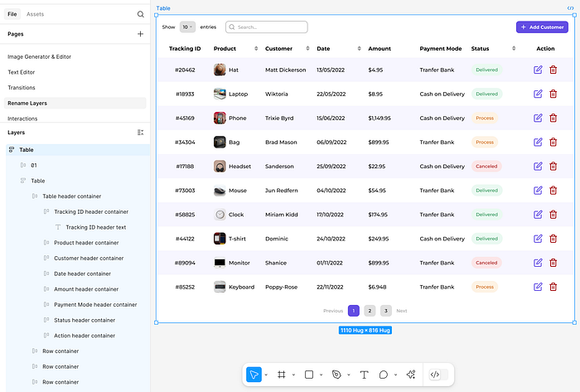This screenshot has height=392, width=580.
Task: Select the Comment tool
Action: [384, 375]
